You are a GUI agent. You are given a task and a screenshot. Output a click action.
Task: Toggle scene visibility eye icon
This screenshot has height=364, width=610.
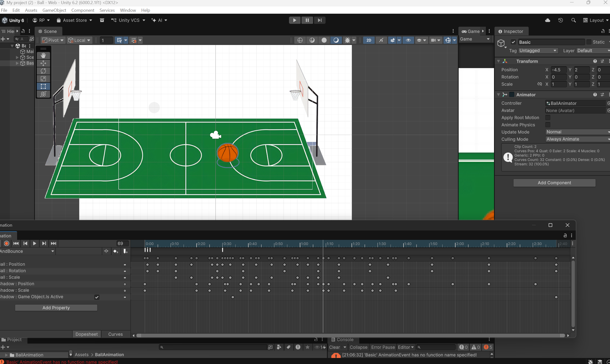pyautogui.click(x=408, y=40)
